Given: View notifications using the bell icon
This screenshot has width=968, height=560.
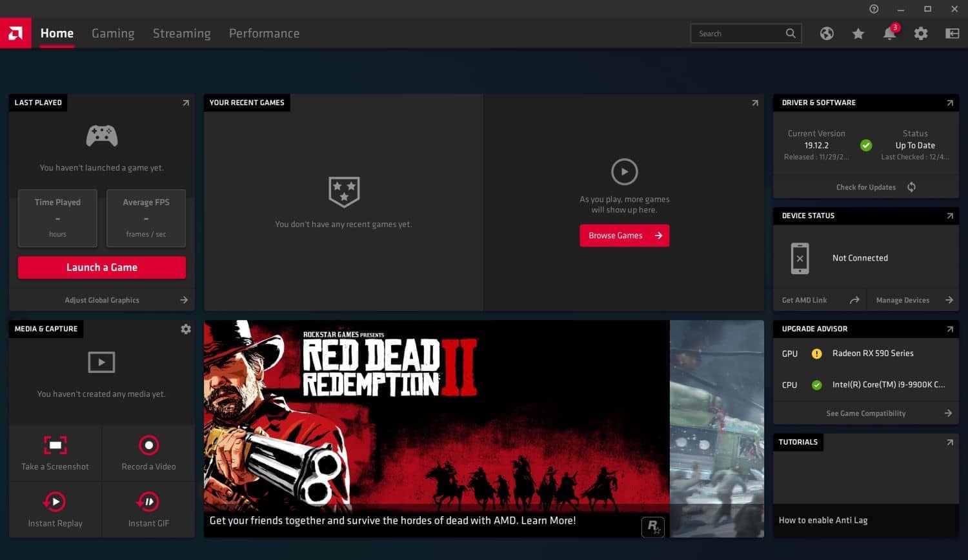Looking at the screenshot, I should 889,33.
